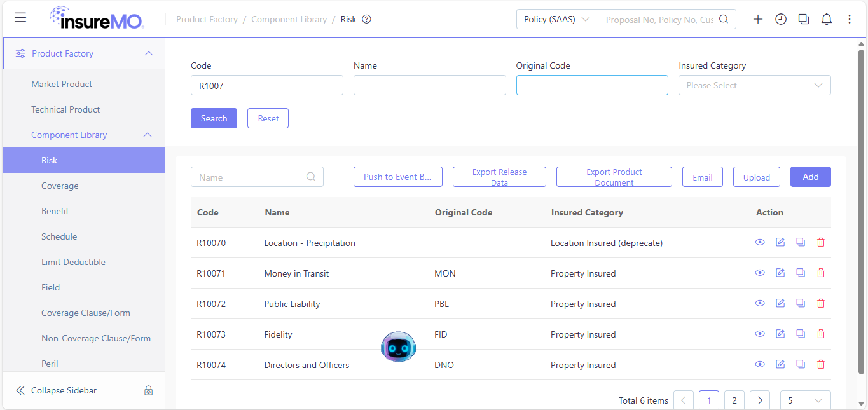The height and width of the screenshot is (410, 868).
Task: Open the Insured Category dropdown
Action: (x=755, y=85)
